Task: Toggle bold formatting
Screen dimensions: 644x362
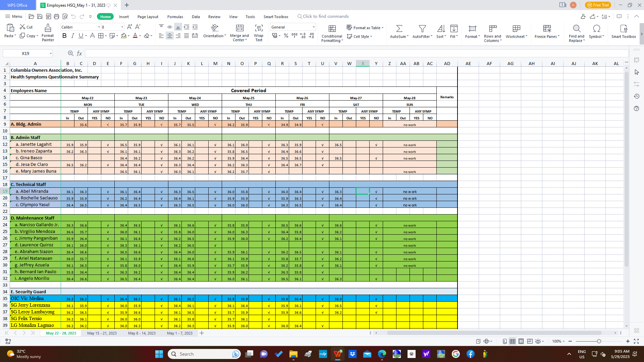Action: [x=64, y=36]
